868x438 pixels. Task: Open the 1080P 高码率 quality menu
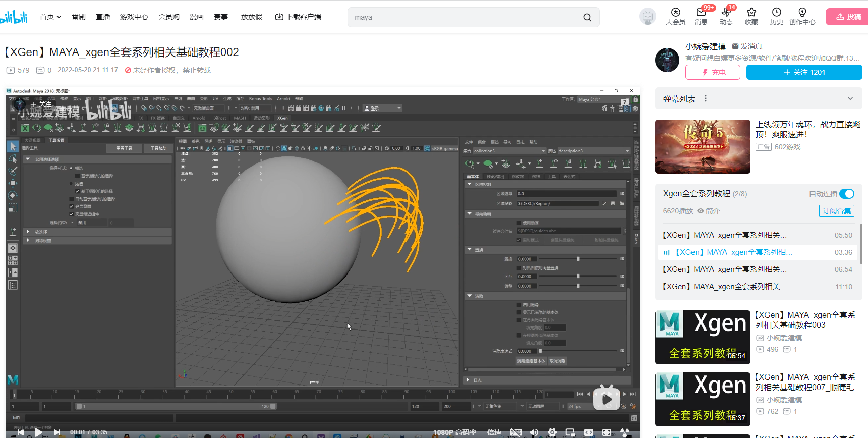tap(454, 432)
